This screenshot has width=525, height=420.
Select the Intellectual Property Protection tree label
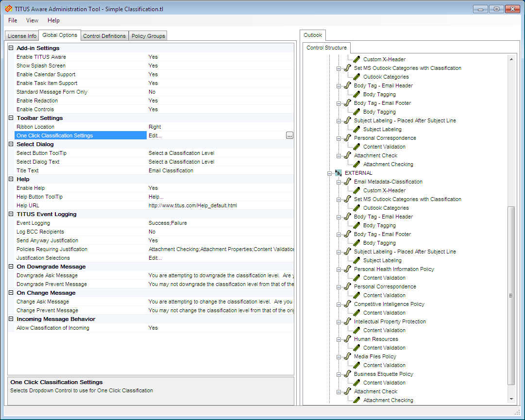390,321
